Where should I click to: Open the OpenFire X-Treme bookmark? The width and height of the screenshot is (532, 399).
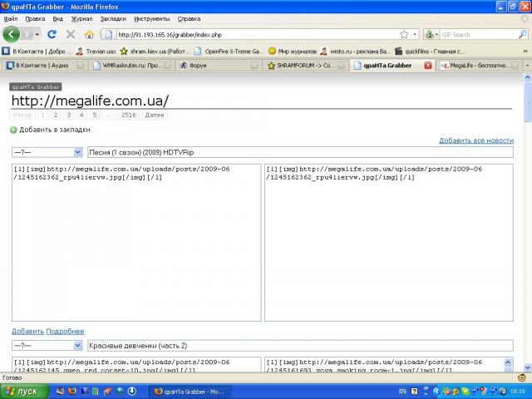click(229, 52)
